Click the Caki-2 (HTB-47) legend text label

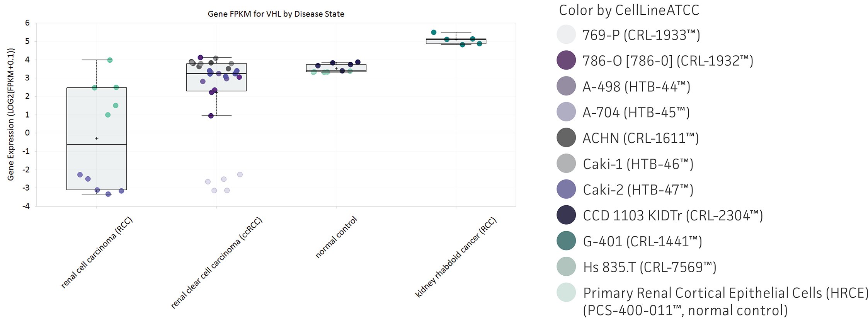[638, 190]
